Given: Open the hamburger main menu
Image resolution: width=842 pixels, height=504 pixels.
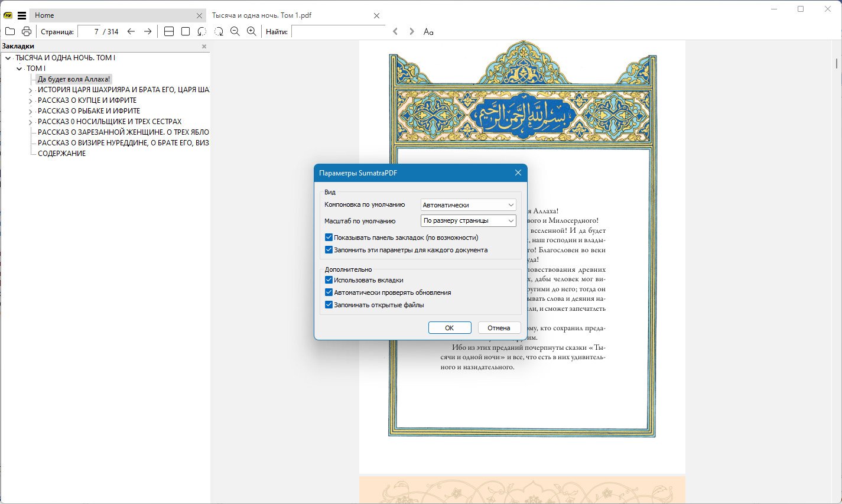Looking at the screenshot, I should pos(22,15).
